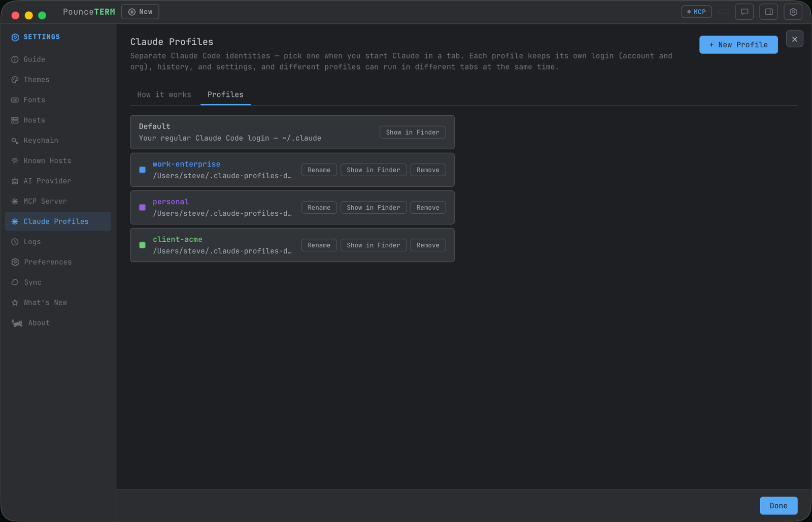Click the Settings header gear icon
This screenshot has height=522, width=812.
pyautogui.click(x=15, y=37)
